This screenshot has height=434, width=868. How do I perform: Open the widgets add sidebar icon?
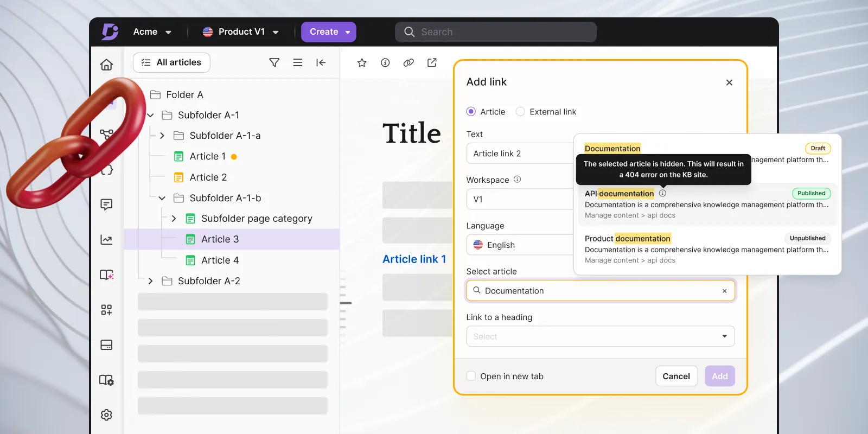coord(106,310)
